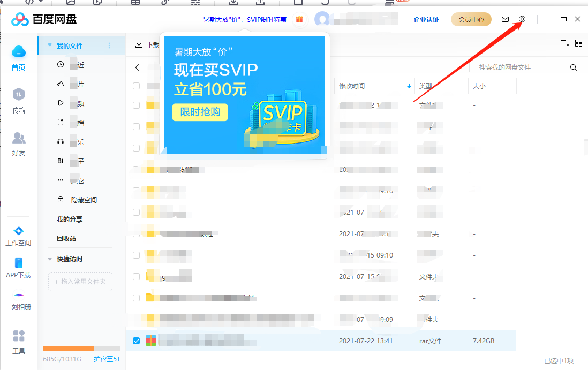Open the 好友 friends section
This screenshot has height=370, width=588.
click(18, 144)
